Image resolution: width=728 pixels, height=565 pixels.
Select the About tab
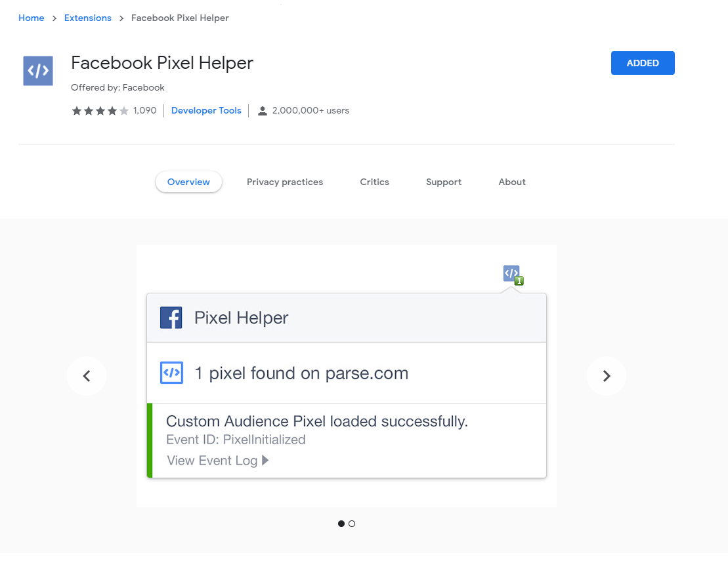[x=511, y=182]
